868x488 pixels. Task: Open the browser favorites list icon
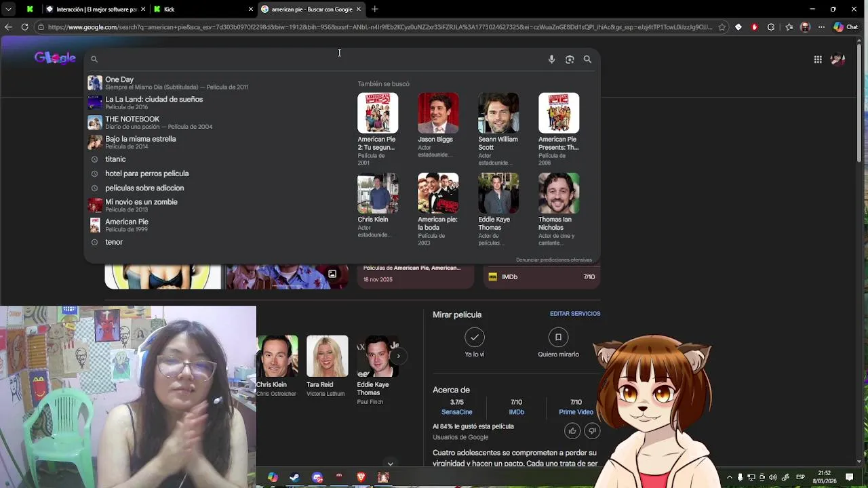tap(789, 27)
